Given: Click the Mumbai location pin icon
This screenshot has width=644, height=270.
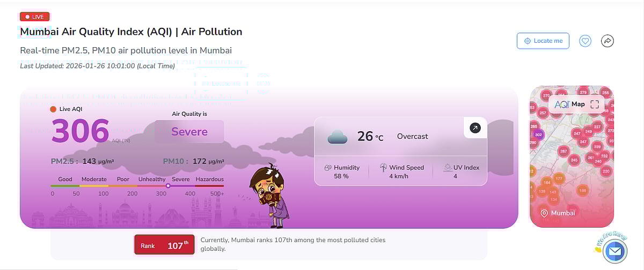Looking at the screenshot, I should tap(544, 213).
